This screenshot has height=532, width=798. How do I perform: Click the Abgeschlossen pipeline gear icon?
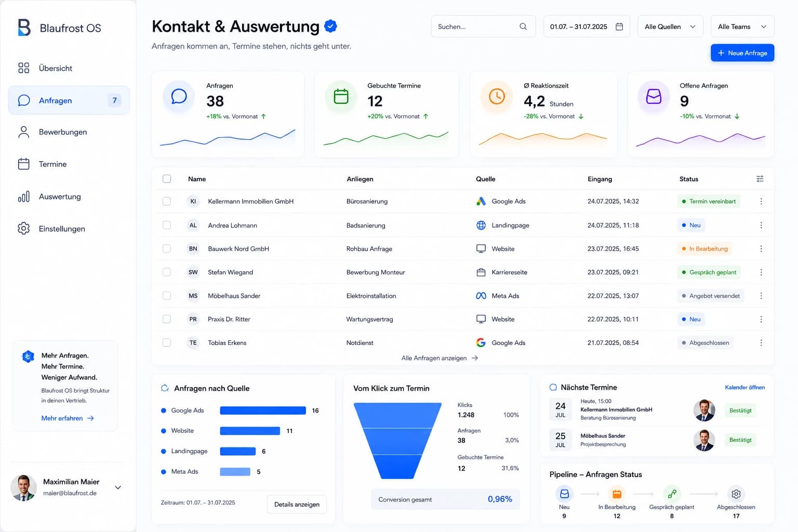coord(736,494)
